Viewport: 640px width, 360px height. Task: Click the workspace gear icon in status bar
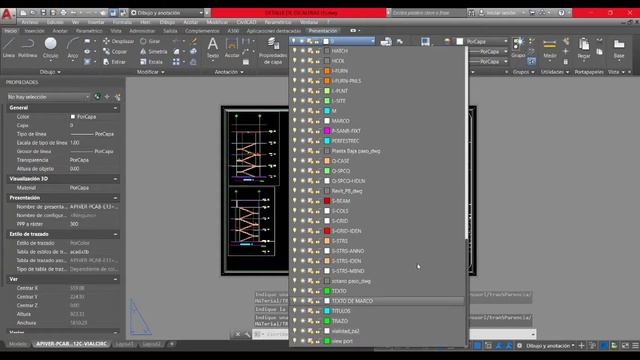pos(519,346)
